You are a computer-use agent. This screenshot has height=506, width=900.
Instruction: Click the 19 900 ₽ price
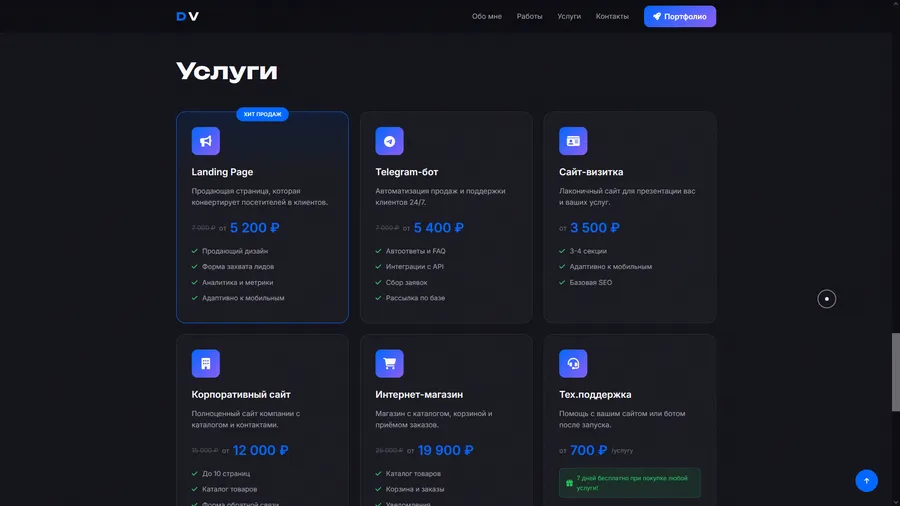click(x=445, y=450)
